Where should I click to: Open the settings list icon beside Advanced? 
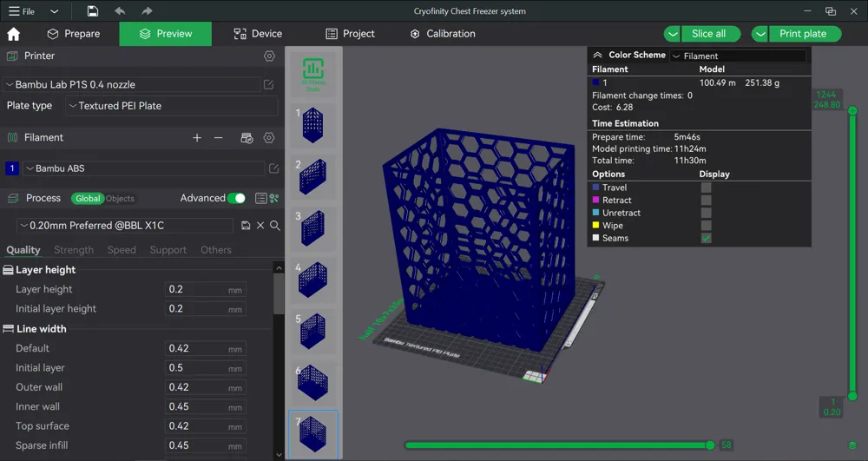point(260,198)
